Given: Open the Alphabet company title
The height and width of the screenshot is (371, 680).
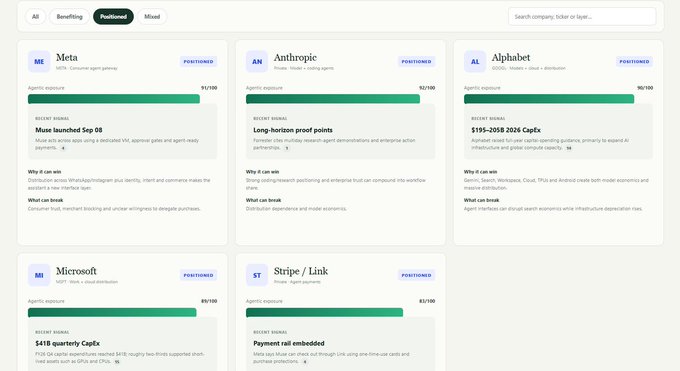Looking at the screenshot, I should 511,57.
